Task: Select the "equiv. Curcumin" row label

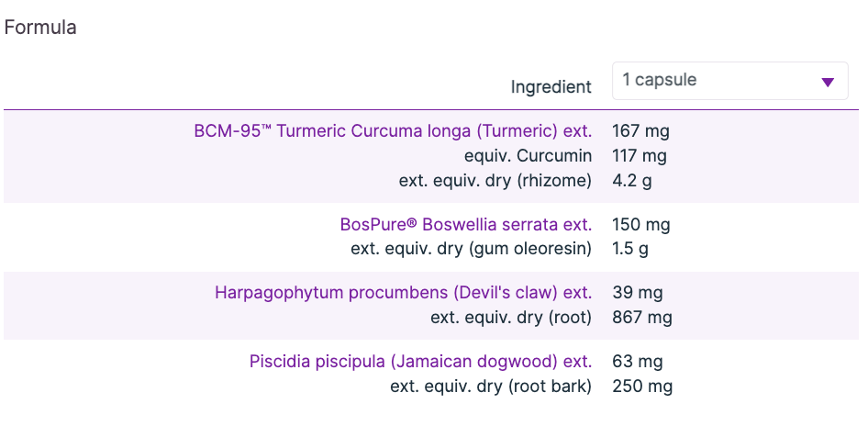Action: tap(528, 156)
